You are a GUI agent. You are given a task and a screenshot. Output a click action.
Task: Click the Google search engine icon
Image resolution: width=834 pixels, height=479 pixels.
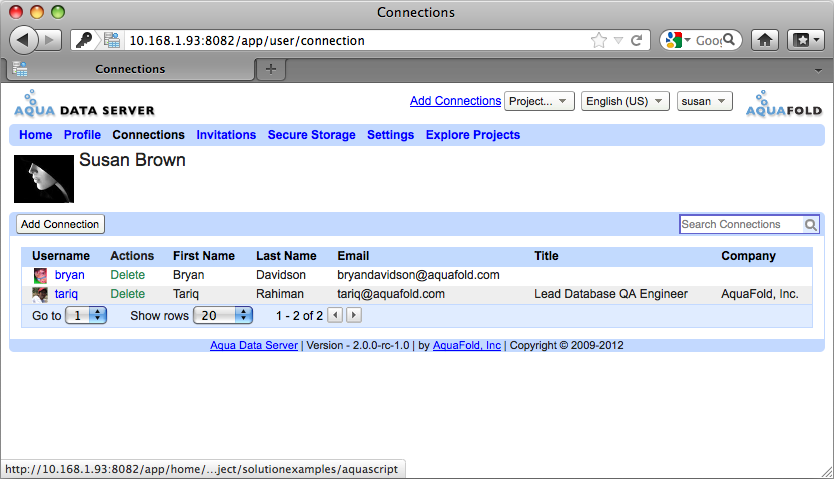pyautogui.click(x=673, y=40)
